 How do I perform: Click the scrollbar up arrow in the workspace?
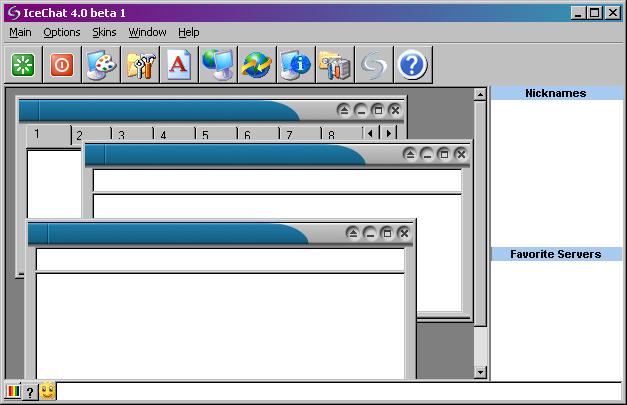[480, 94]
